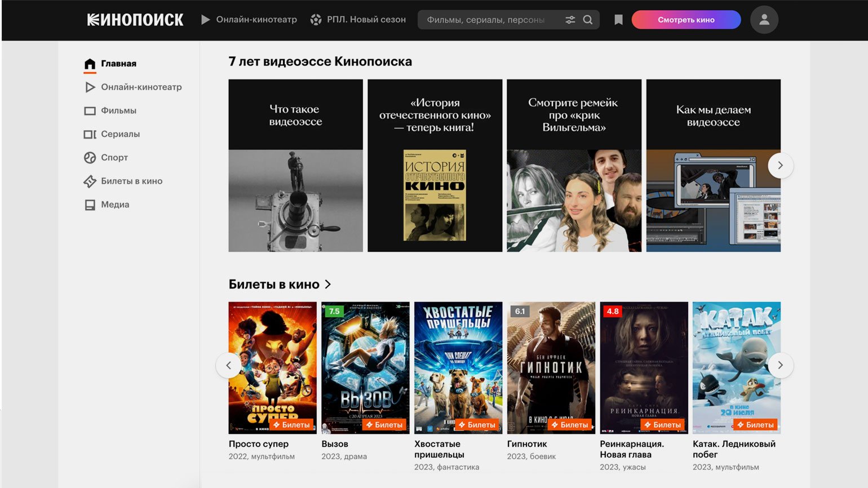The image size is (868, 488).
Task: Click Билеты badge on Гипнотик poster
Action: point(570,425)
